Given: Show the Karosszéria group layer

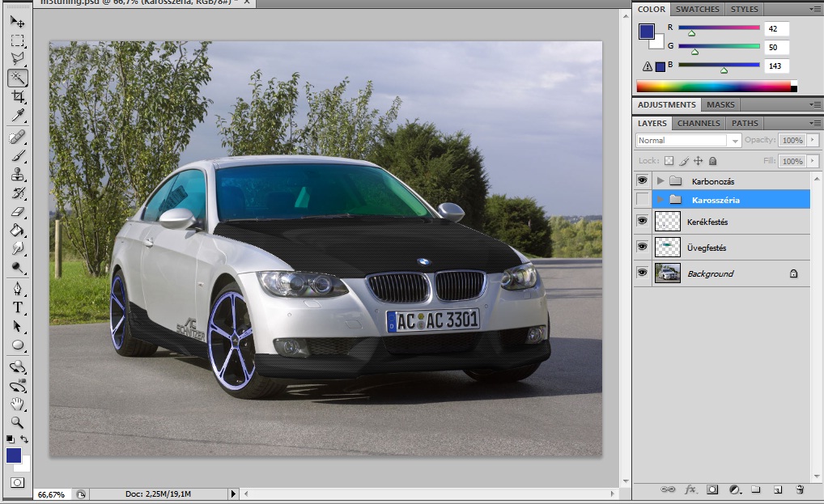Looking at the screenshot, I should 643,199.
